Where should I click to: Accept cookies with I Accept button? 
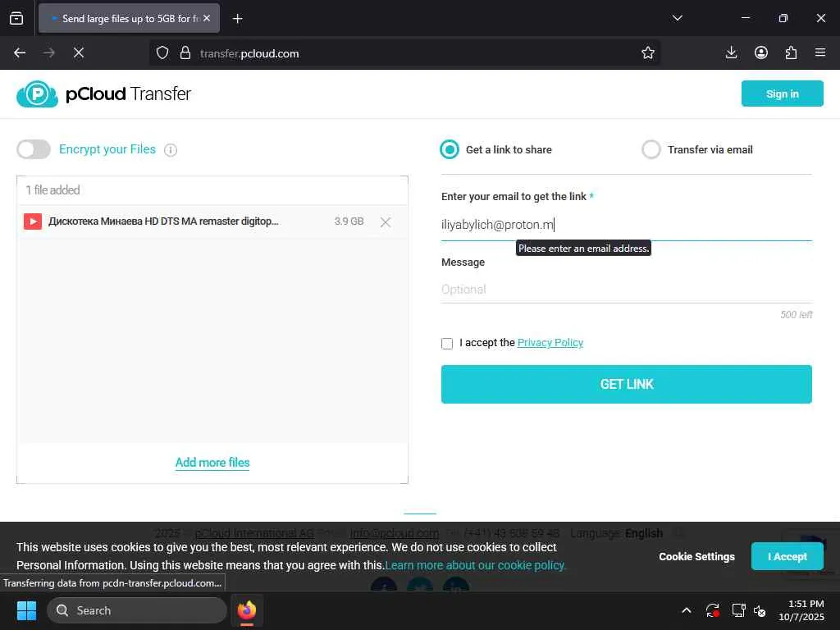pyautogui.click(x=787, y=557)
